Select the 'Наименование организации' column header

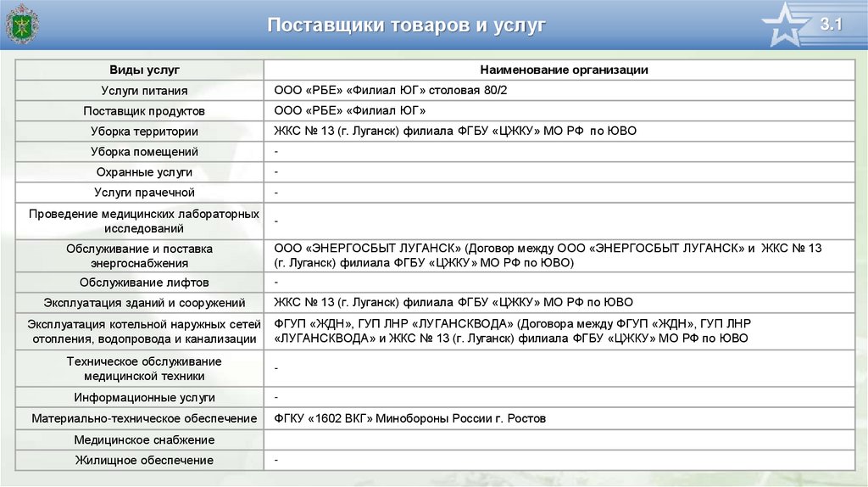[x=559, y=70]
